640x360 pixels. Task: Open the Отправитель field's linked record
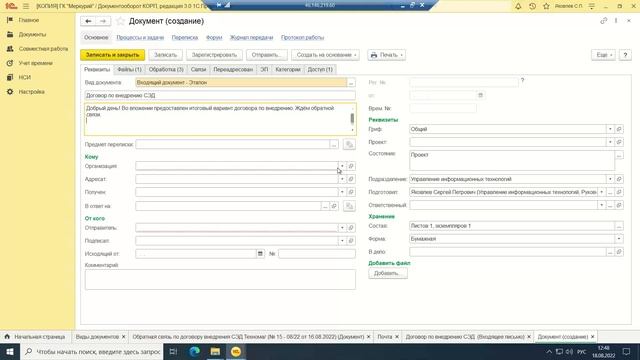(x=351, y=228)
